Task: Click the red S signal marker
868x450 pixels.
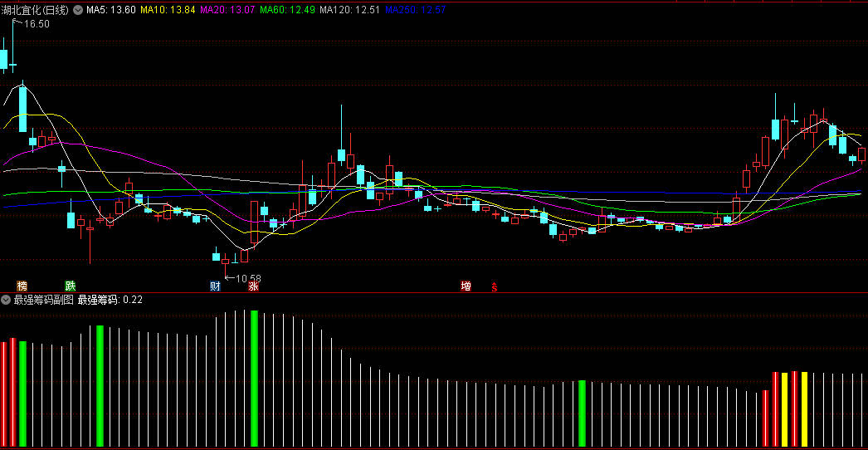Action: 495,286
